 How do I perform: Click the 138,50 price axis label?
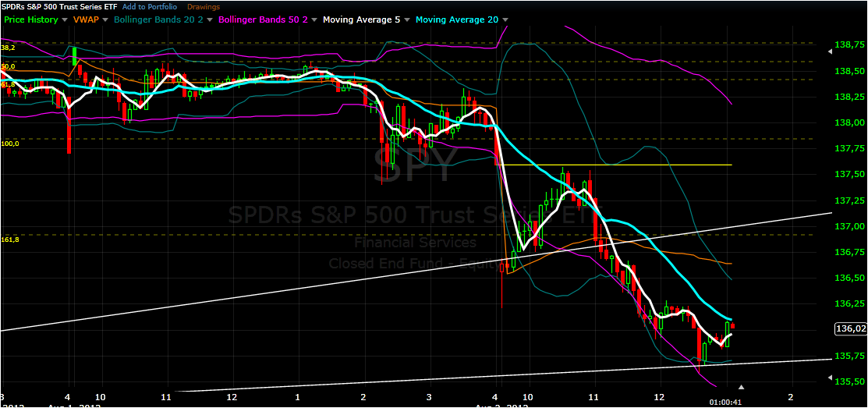[x=850, y=72]
